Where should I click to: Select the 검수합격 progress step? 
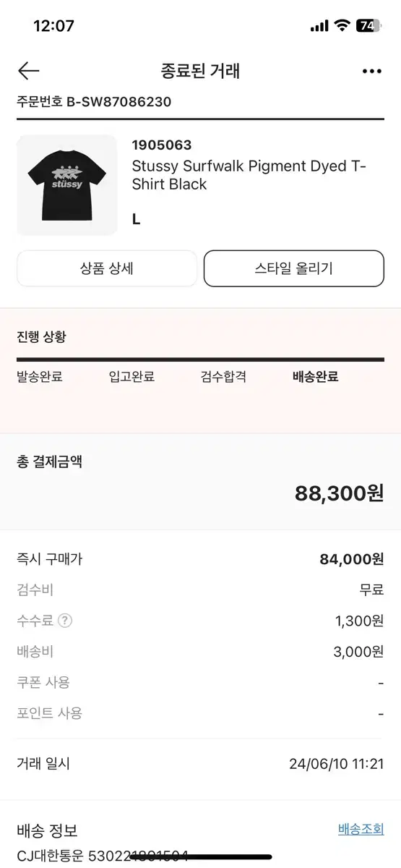[224, 376]
